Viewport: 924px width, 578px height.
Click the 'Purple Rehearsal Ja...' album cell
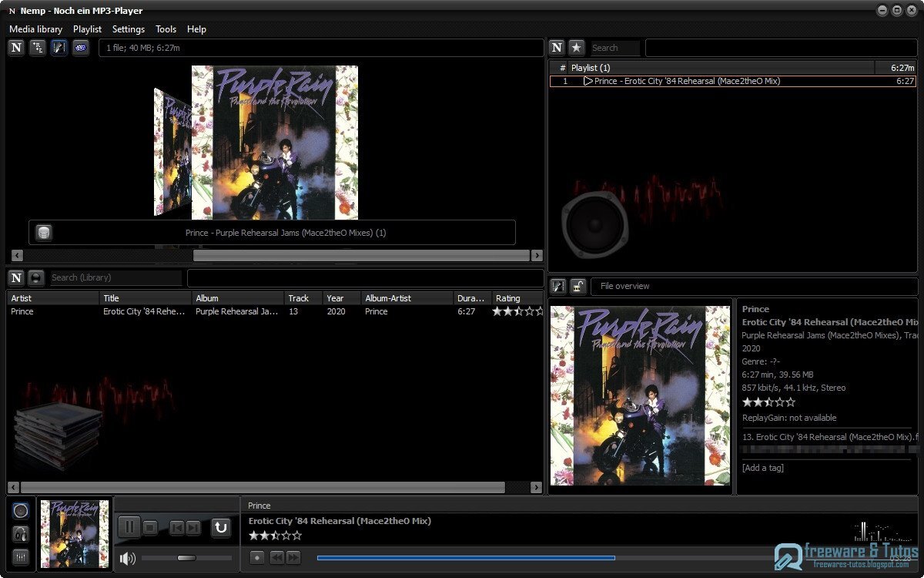[237, 311]
